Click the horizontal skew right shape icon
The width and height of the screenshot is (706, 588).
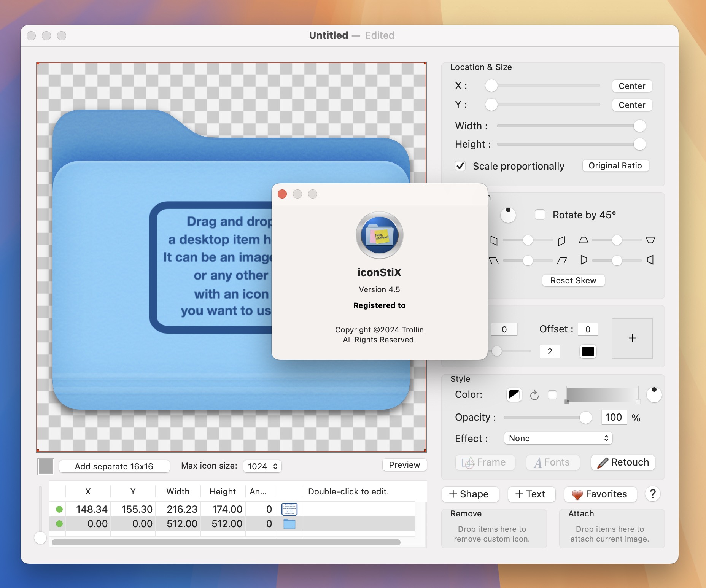(561, 240)
